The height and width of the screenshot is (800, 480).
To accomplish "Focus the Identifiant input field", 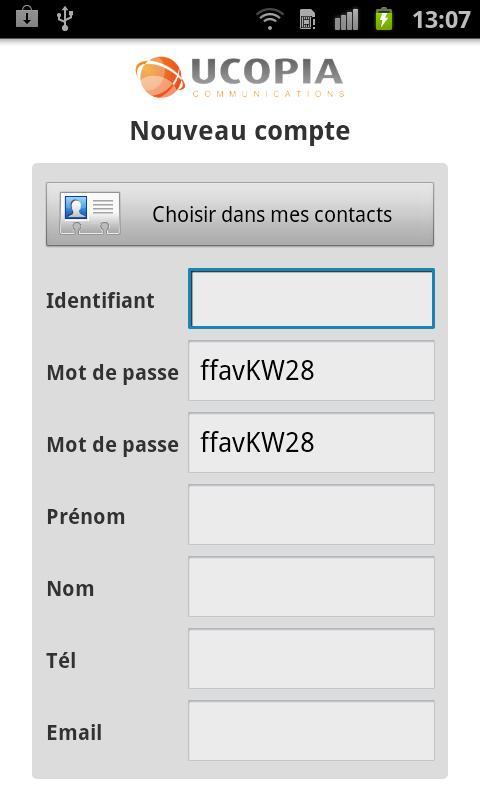I will 311,298.
